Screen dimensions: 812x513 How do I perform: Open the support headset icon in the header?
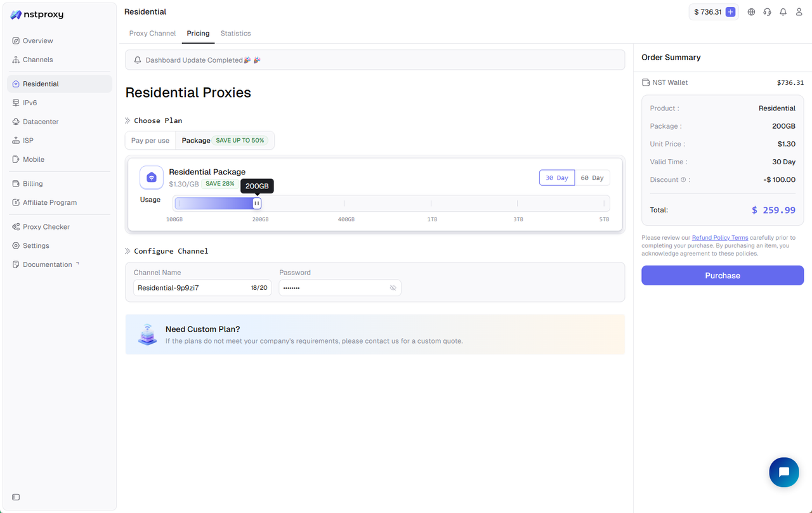pos(767,11)
